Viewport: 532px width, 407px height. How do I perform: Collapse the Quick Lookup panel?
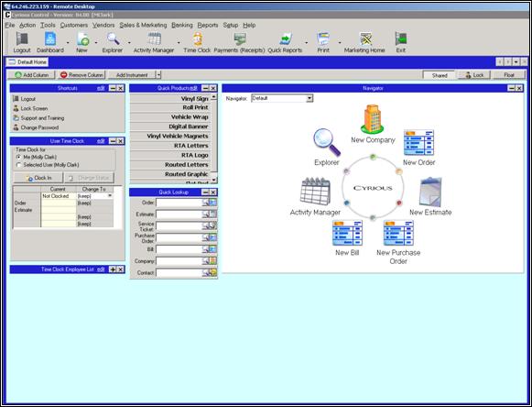pyautogui.click(x=206, y=192)
